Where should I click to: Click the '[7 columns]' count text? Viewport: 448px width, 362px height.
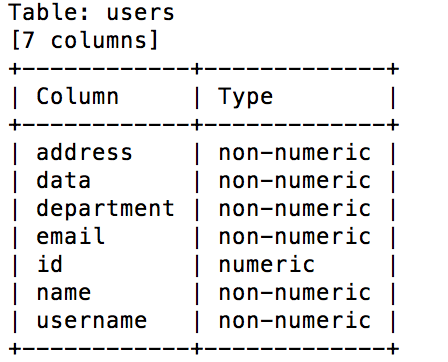pyautogui.click(x=85, y=40)
